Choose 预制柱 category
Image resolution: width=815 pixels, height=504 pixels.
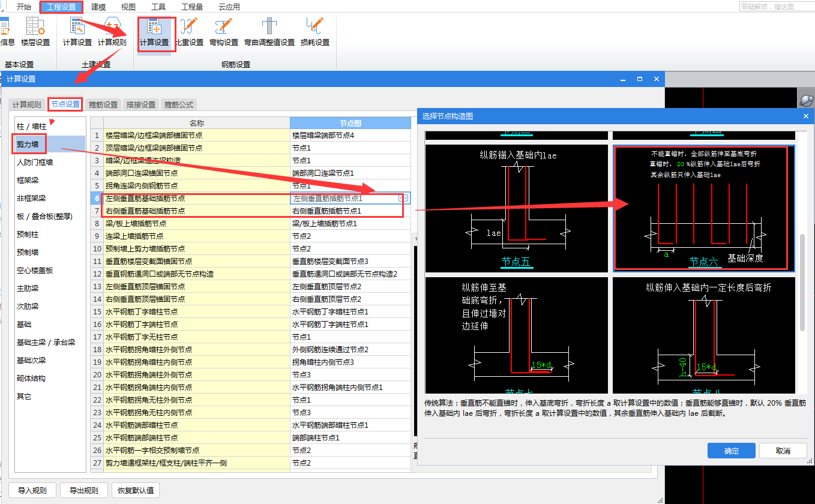click(50, 235)
